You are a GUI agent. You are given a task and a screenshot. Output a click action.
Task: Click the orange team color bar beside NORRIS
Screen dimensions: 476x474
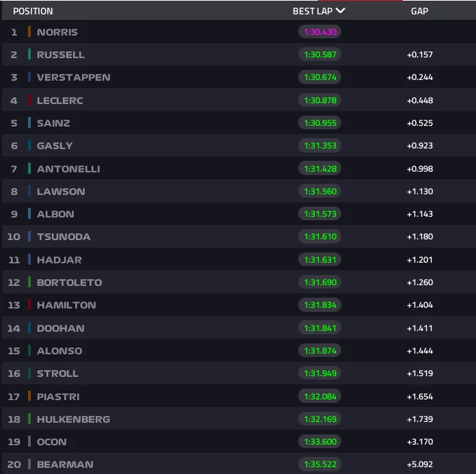pos(29,31)
